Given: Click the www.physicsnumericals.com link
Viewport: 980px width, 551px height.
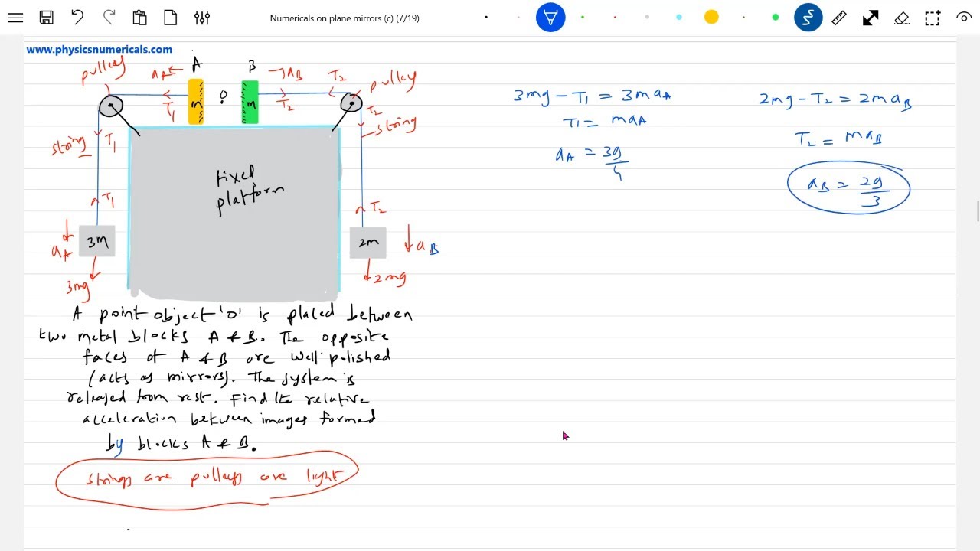Looking at the screenshot, I should [100, 49].
